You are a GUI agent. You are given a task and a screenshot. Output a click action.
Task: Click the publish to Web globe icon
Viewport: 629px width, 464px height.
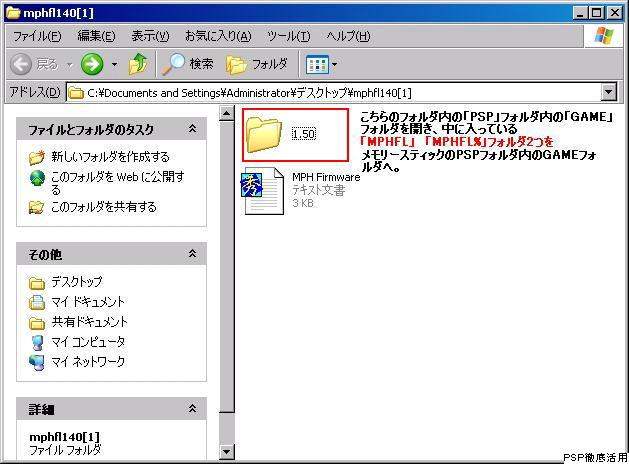(37, 178)
